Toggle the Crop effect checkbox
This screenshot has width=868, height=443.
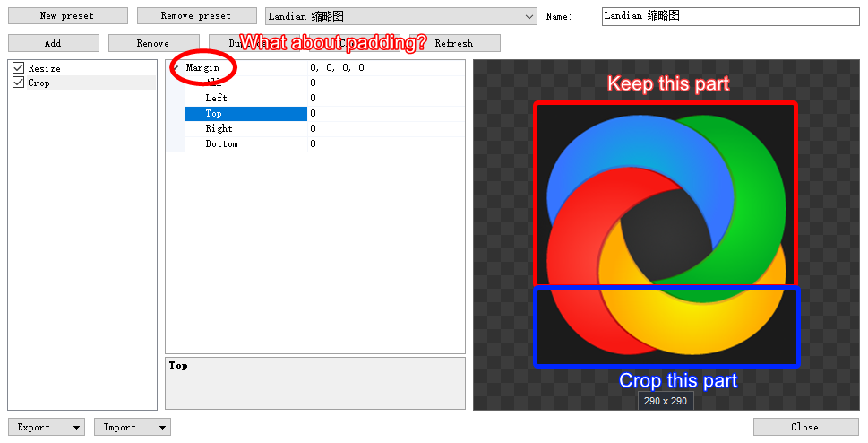[18, 83]
